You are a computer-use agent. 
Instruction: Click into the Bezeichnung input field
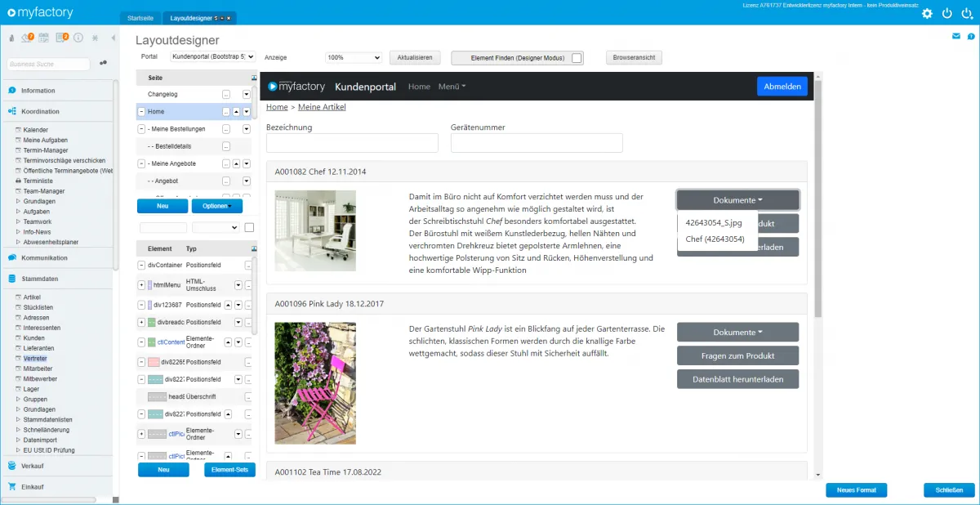(x=352, y=143)
